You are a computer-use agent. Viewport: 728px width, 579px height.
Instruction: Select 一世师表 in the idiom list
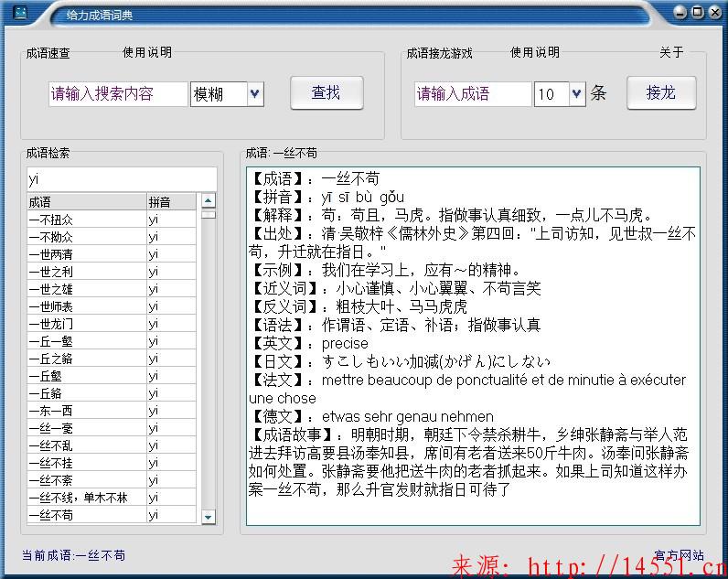tap(86, 306)
